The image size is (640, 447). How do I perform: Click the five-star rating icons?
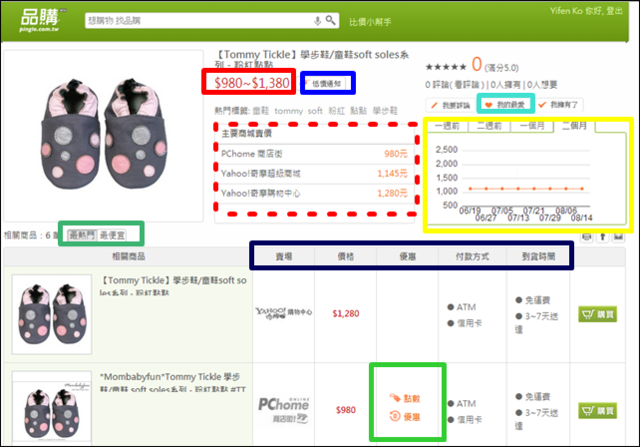pos(446,67)
